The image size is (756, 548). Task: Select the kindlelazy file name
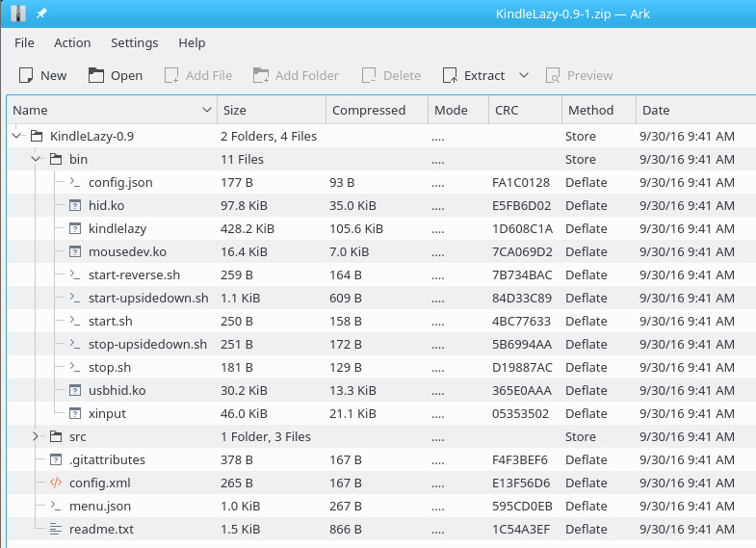pos(117,229)
